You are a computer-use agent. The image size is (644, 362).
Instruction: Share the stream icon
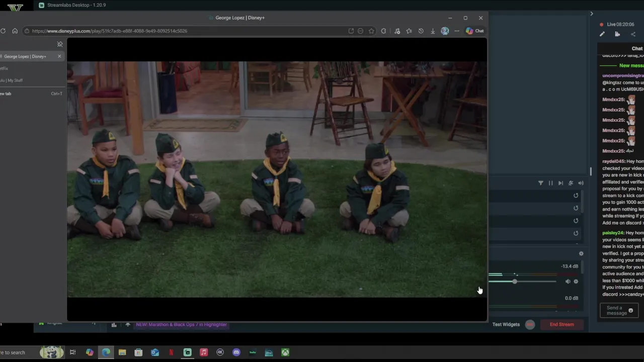633,34
